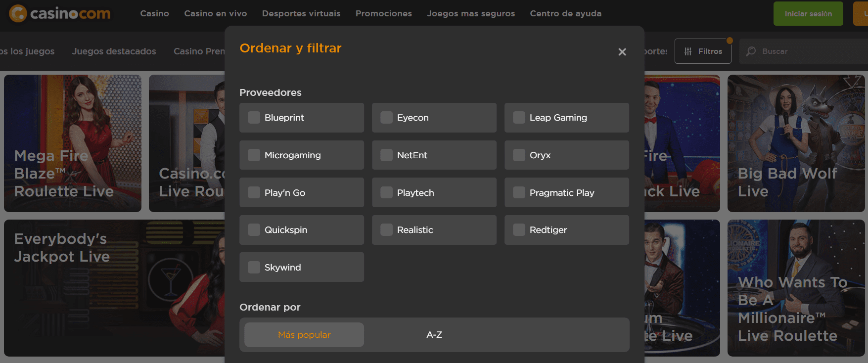Screen dimensions: 868x363
Task: Check the Oryx provider checkbox
Action: click(519, 155)
